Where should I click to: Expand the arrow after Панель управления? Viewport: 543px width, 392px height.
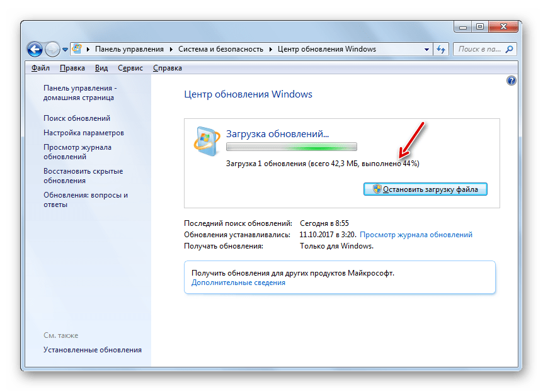click(171, 49)
